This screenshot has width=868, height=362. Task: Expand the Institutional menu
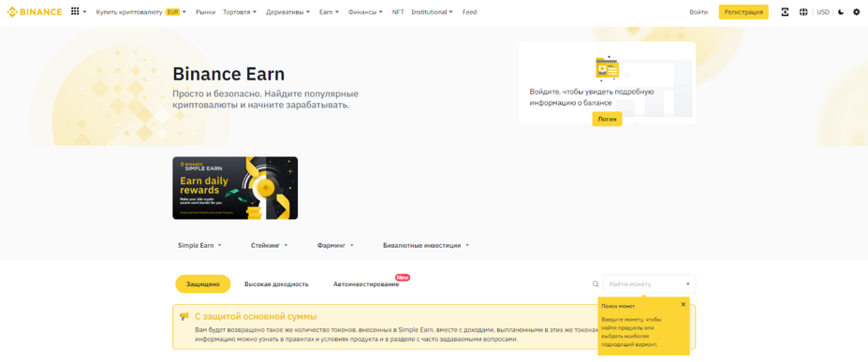coord(432,12)
